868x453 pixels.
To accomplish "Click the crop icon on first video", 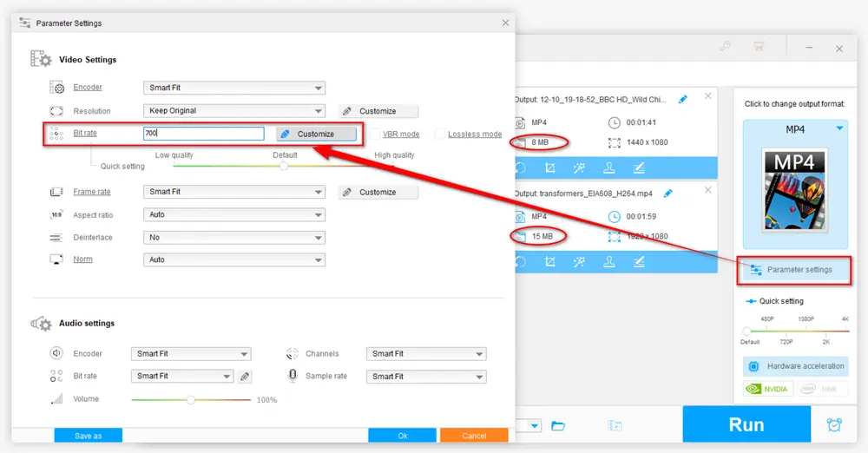I will 550,168.
